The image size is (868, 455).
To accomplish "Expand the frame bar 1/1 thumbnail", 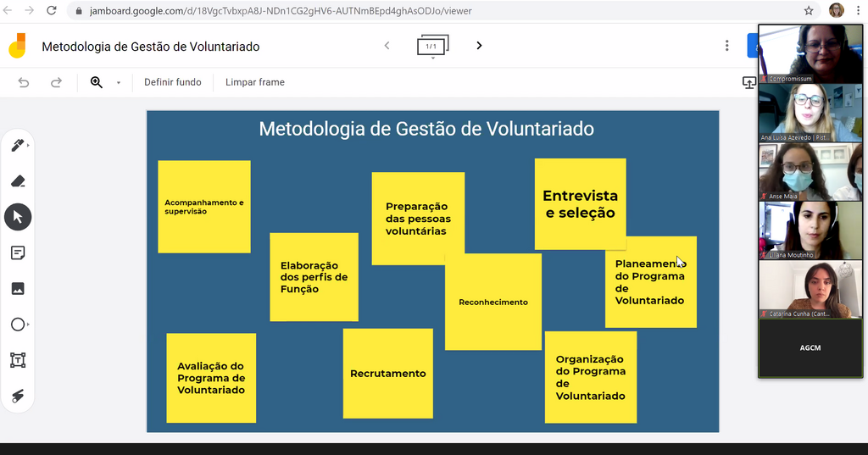I will [x=432, y=46].
